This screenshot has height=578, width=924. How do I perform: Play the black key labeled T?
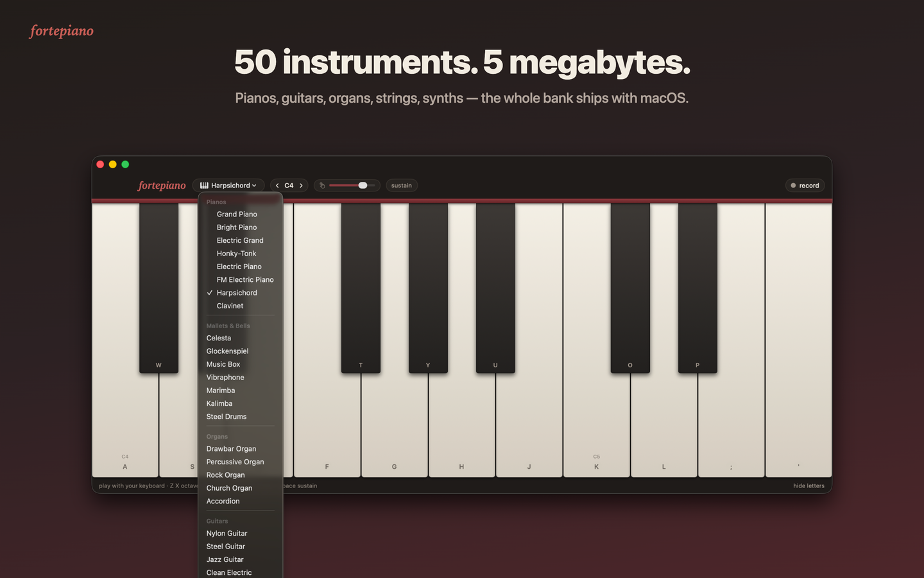tap(361, 288)
